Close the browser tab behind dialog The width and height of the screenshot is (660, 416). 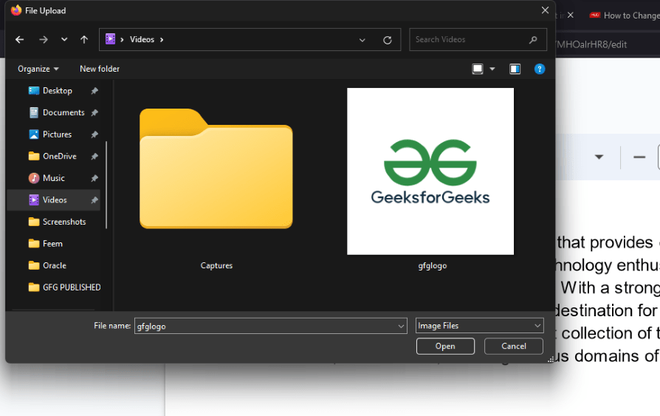pos(570,15)
